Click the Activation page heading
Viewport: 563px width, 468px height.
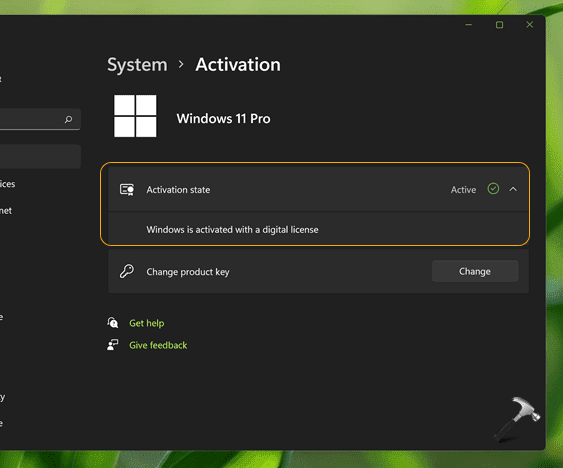238,65
